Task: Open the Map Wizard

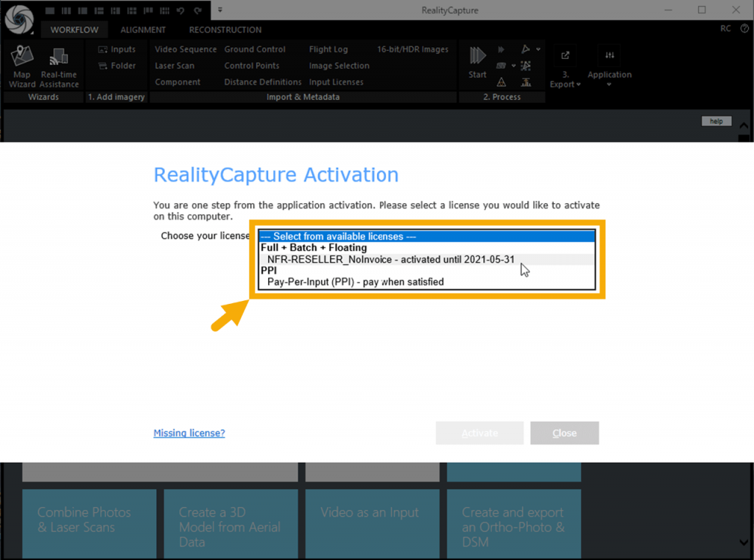Action: click(22, 66)
